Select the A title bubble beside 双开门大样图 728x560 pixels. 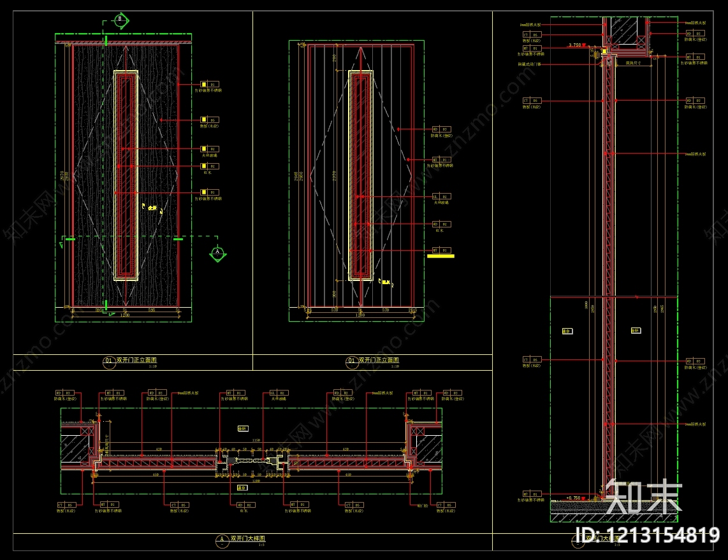[x=222, y=541]
